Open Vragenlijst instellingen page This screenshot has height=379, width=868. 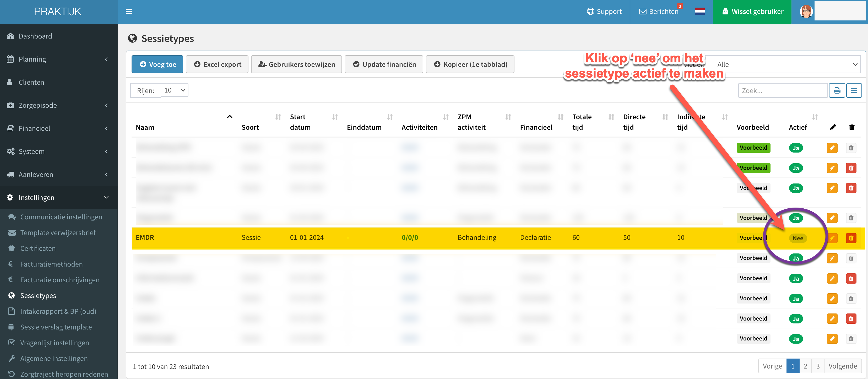click(54, 343)
